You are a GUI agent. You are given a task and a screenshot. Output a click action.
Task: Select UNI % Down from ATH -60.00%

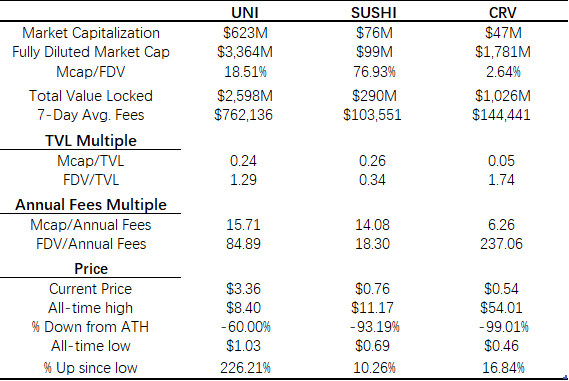[x=246, y=327]
